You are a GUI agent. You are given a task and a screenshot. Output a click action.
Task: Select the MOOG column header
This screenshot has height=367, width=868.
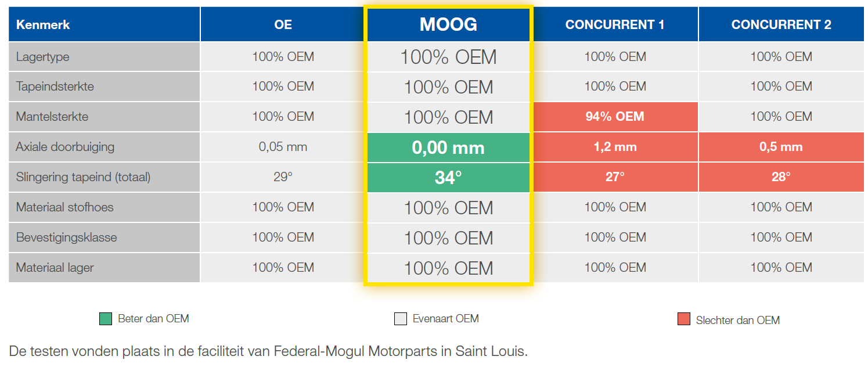tap(448, 24)
